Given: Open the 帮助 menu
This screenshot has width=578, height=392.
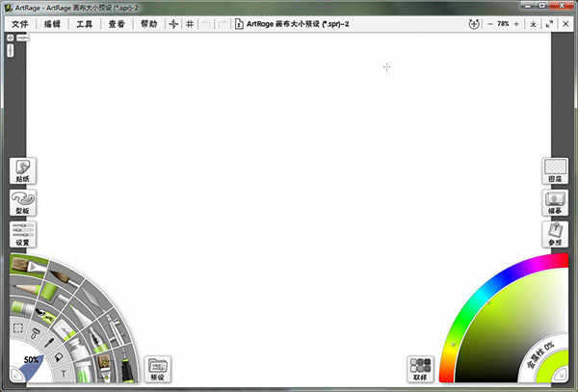Looking at the screenshot, I should point(148,23).
